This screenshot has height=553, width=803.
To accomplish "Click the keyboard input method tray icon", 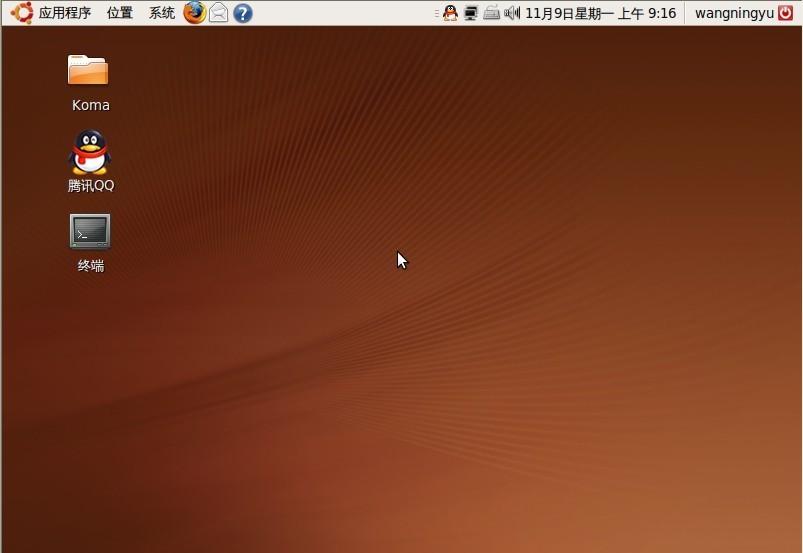I will point(492,13).
